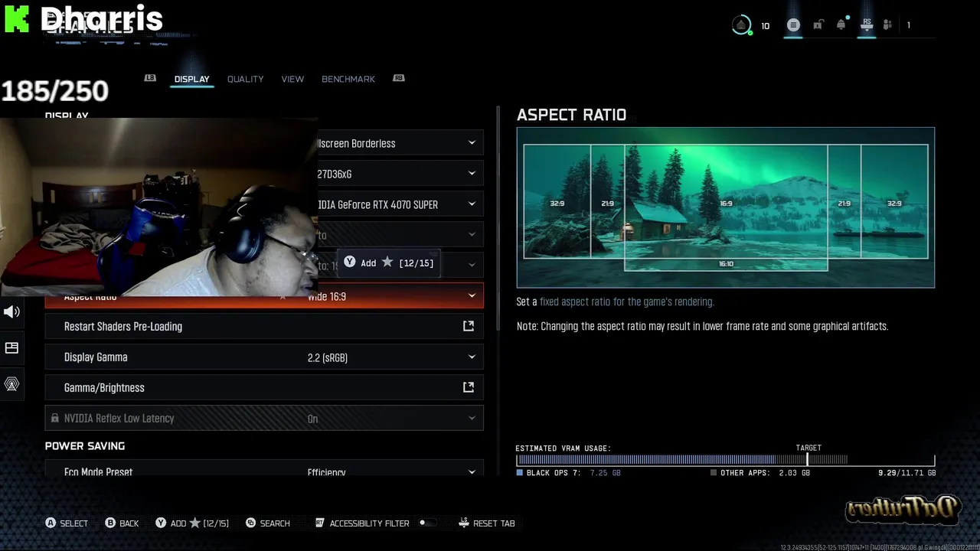Open the interface layout sidebar icon
This screenshot has width=980, height=551.
pos(11,348)
